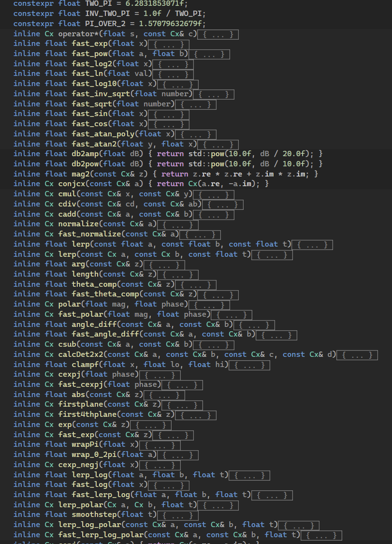Expand collapsed body of operator* function
Image resolution: width=392 pixels, height=544 pixels.
[x=218, y=34]
